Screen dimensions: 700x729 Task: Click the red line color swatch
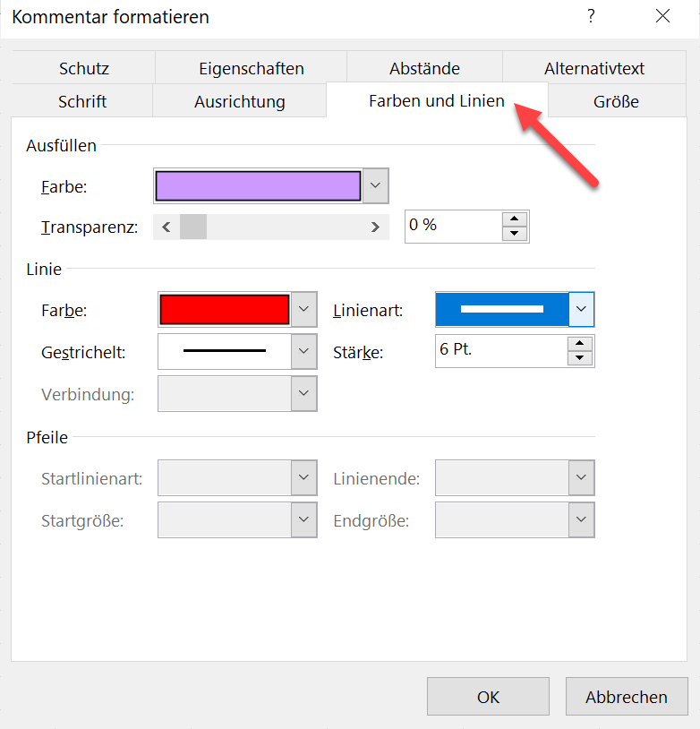click(x=225, y=309)
